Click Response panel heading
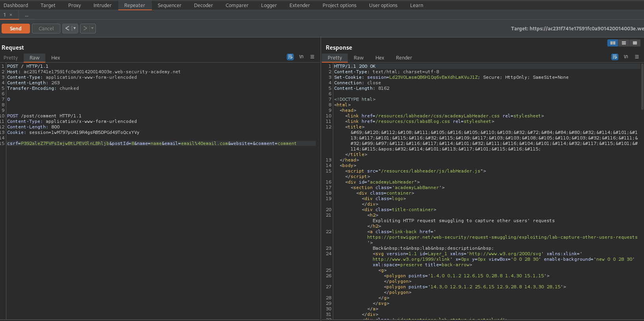The image size is (644, 321). click(339, 48)
